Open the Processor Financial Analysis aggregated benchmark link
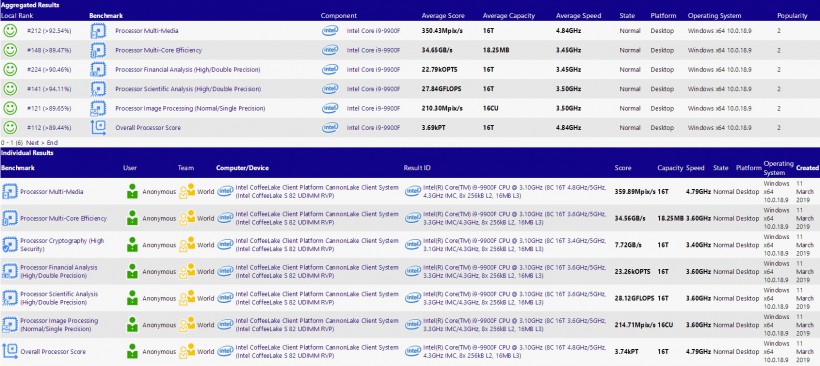The height and width of the screenshot is (366, 820). pos(188,70)
